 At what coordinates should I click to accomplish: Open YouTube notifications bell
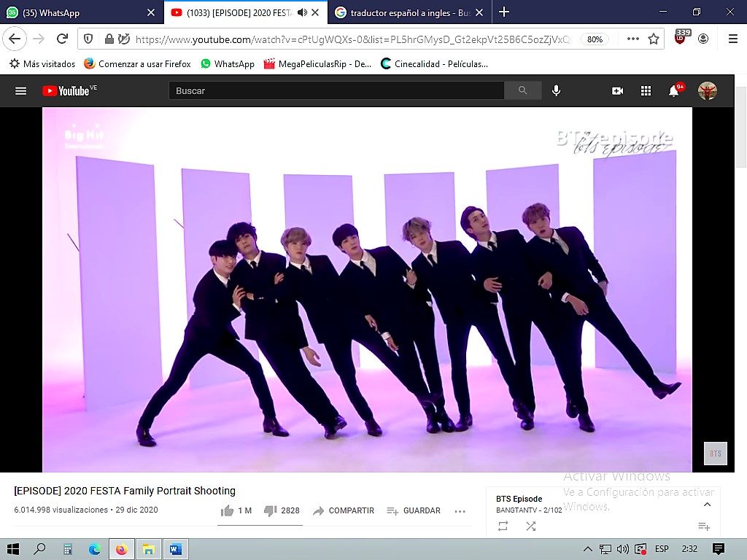[x=674, y=90]
